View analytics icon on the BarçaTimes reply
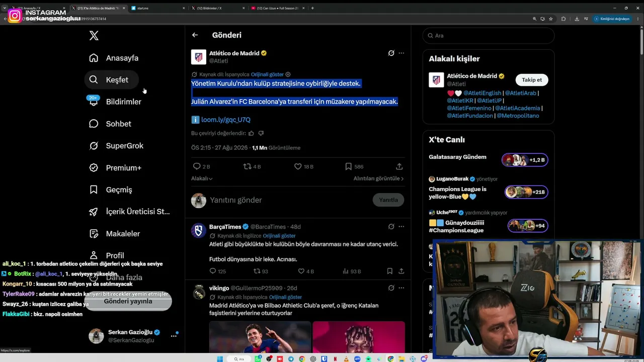 (346, 271)
